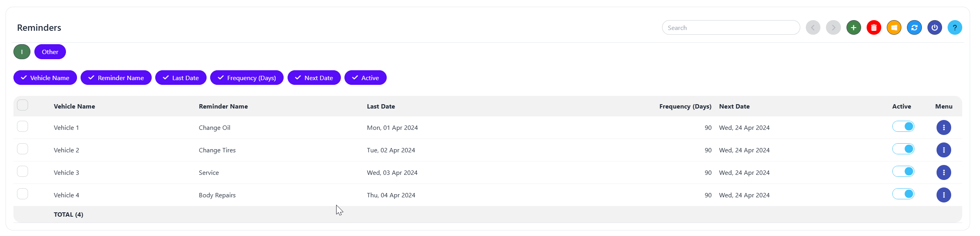This screenshot has width=980, height=236.
Task: Disable Active switch for Vehicle 3 Service
Action: tap(903, 172)
